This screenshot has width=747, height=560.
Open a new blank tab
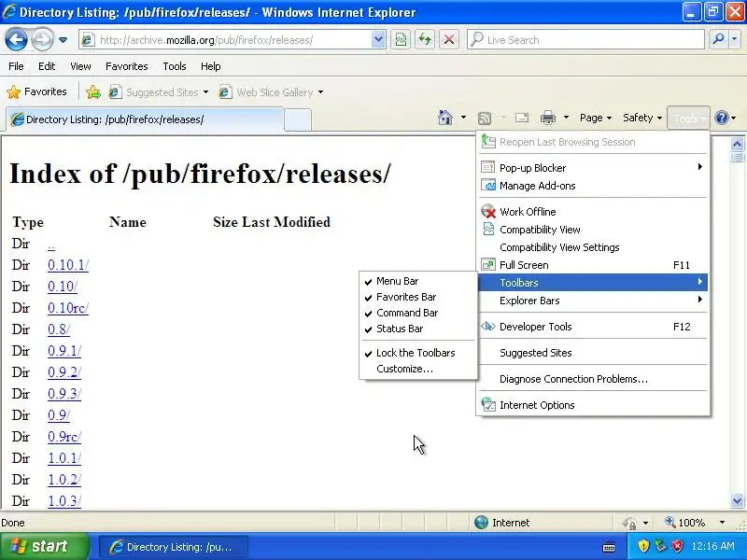[x=298, y=119]
